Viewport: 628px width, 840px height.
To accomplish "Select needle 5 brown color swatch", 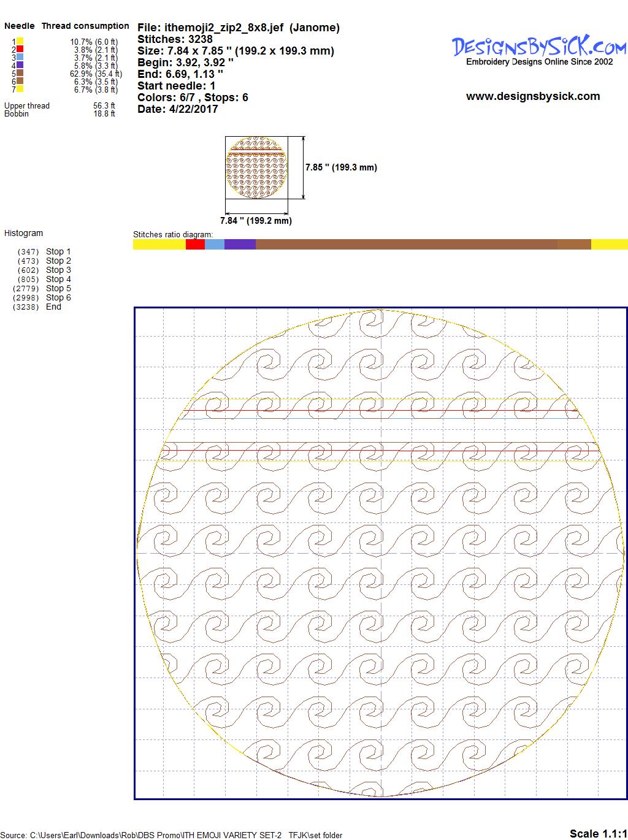I will point(20,73).
